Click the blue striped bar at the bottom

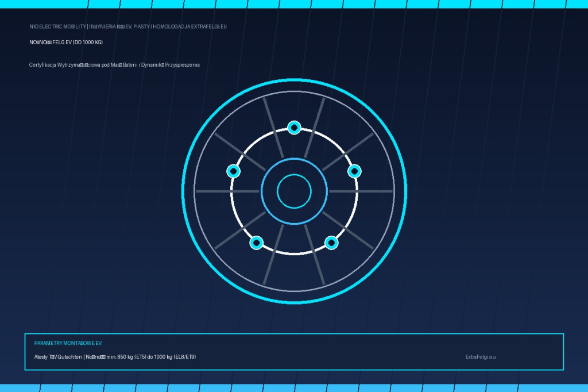coord(294,388)
